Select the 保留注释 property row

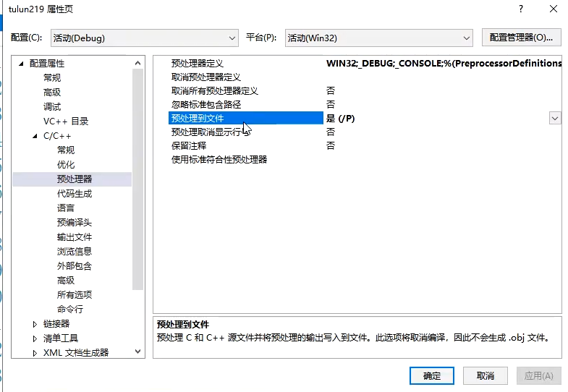(x=189, y=145)
